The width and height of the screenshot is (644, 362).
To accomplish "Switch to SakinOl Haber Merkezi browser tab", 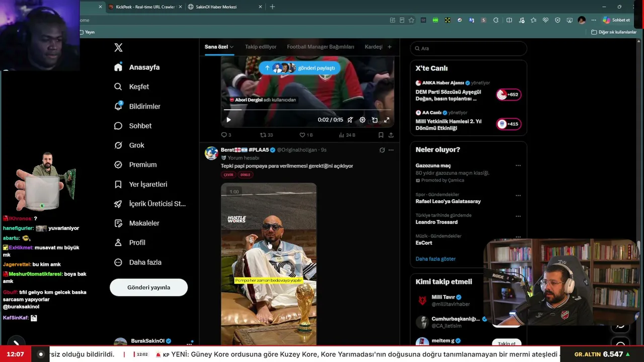I will tap(225, 7).
